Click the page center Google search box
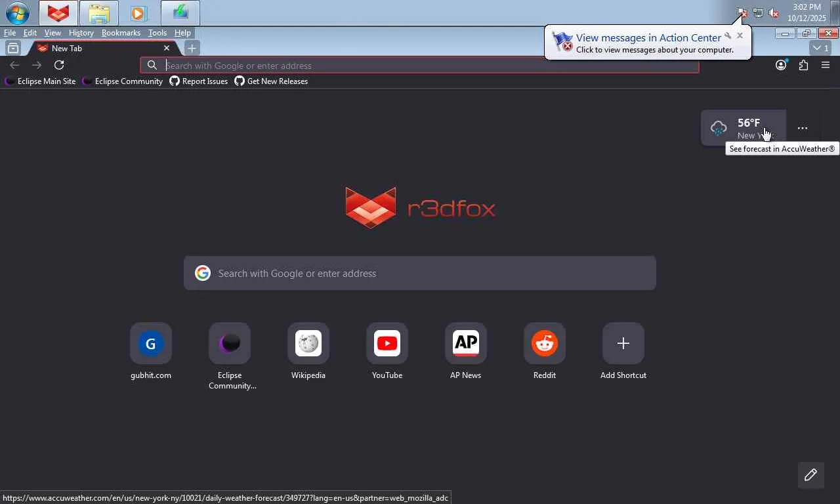 pos(420,273)
